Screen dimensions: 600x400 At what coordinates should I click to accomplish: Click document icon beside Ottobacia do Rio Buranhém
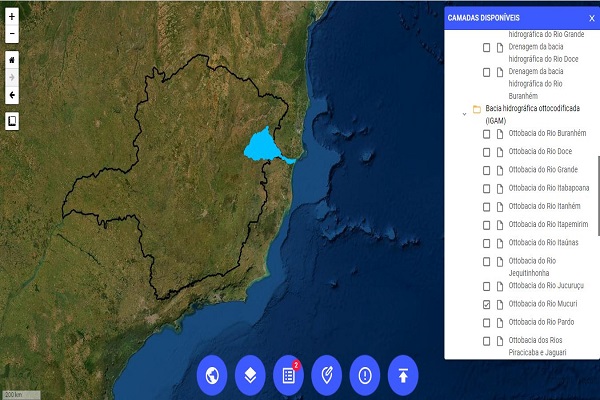[500, 134]
